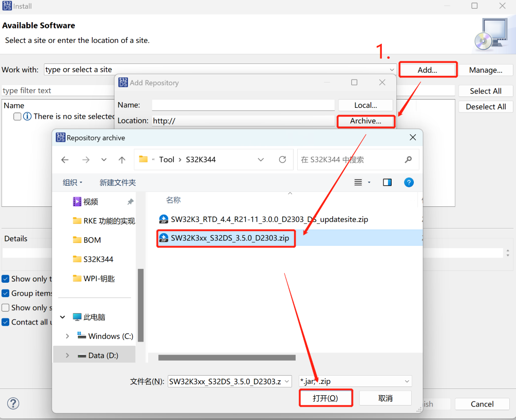Focus the Location http:// field

point(243,121)
